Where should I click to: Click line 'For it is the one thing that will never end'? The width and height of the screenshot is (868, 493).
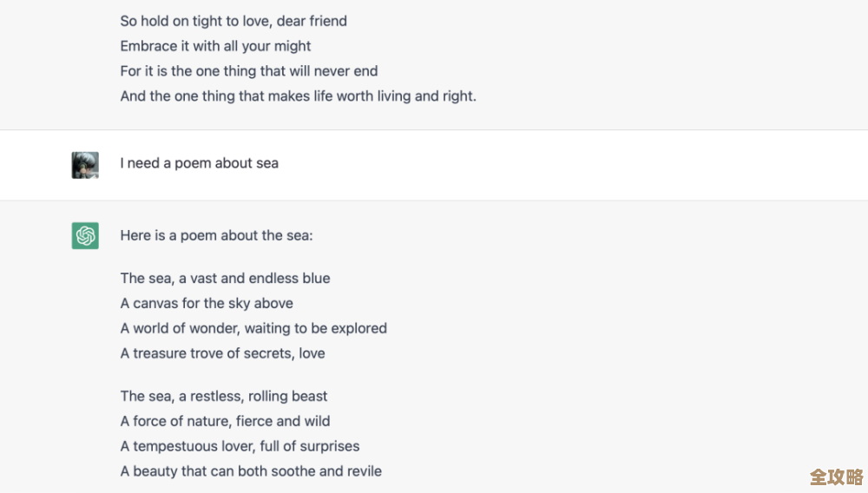(248, 71)
